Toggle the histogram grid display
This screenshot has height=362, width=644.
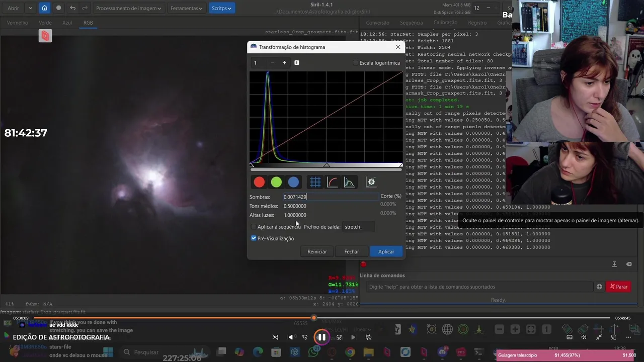click(x=315, y=182)
